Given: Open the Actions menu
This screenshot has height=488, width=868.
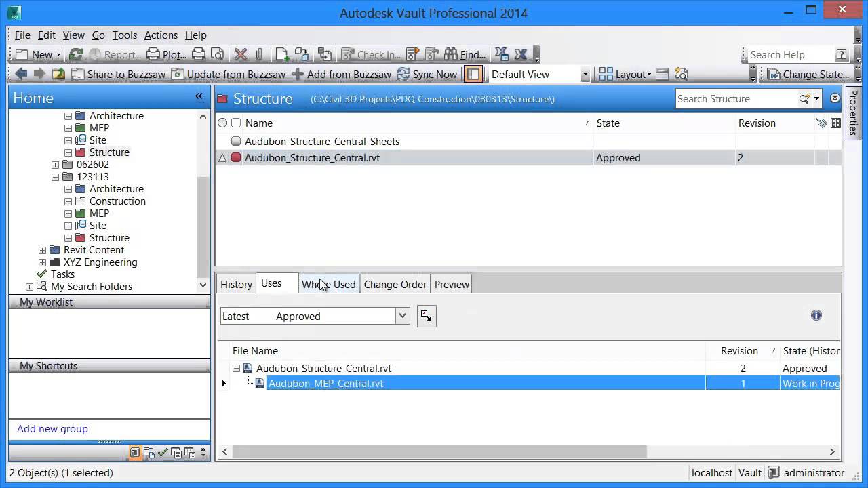Looking at the screenshot, I should point(161,35).
